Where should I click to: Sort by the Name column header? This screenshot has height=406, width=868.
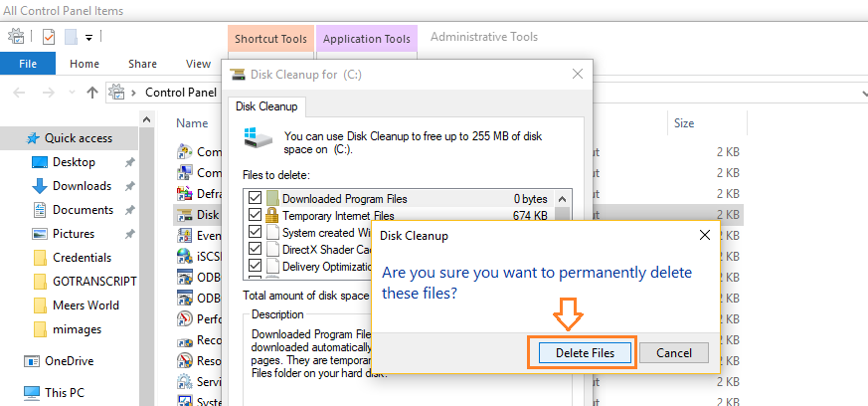pos(192,123)
